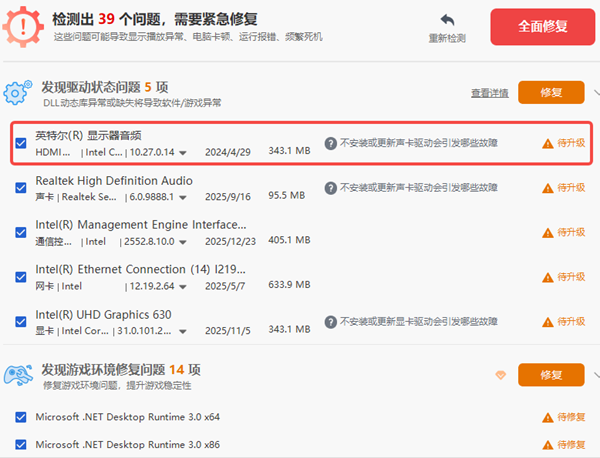Click warning triangle in Intel Ethernet row
This screenshot has width=600, height=458.
point(547,277)
